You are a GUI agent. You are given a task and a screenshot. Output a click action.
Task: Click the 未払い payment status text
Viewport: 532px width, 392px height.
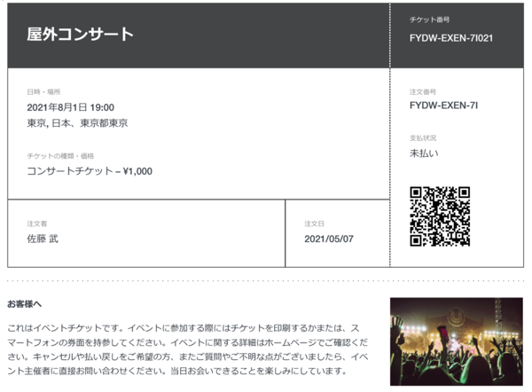424,153
